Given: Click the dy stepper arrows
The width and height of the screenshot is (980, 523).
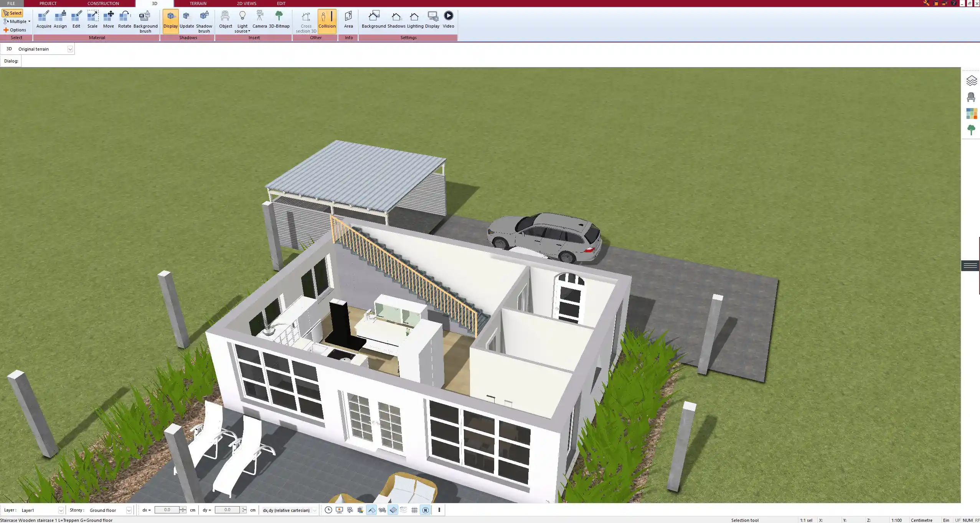Looking at the screenshot, I should 244,510.
